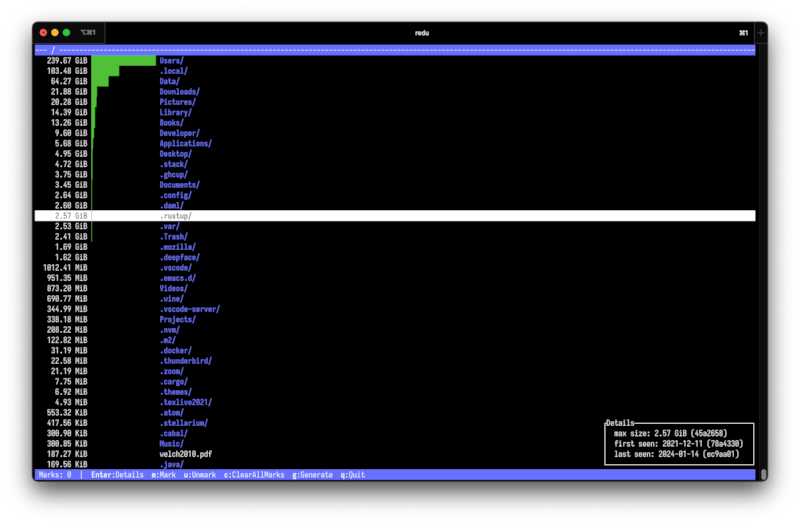Screen dimensions: 800x524
Task: Click Enter:Details in the status bar
Action: click(117, 475)
